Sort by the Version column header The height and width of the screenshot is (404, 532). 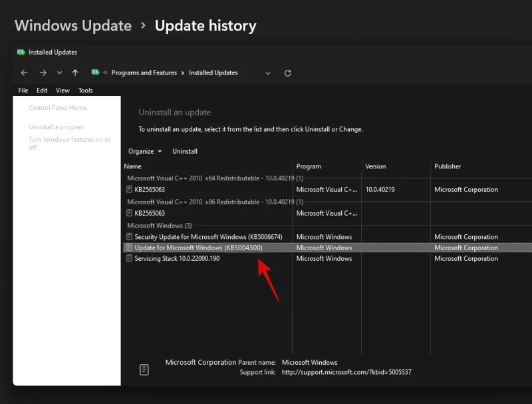pyautogui.click(x=376, y=166)
